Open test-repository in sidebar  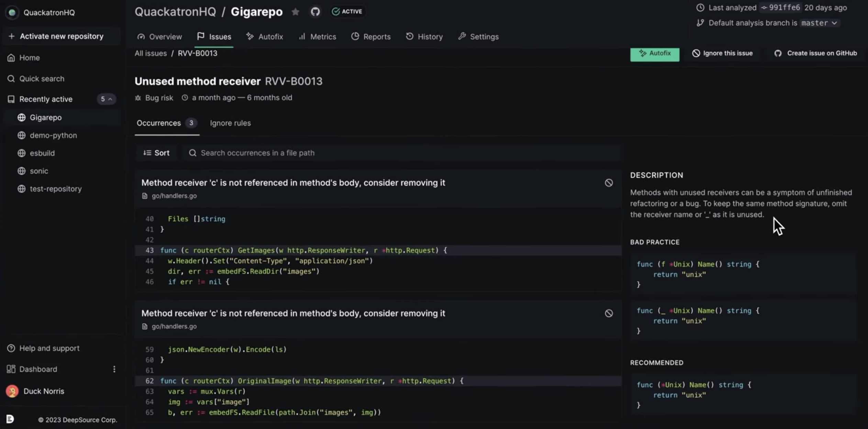pyautogui.click(x=55, y=189)
